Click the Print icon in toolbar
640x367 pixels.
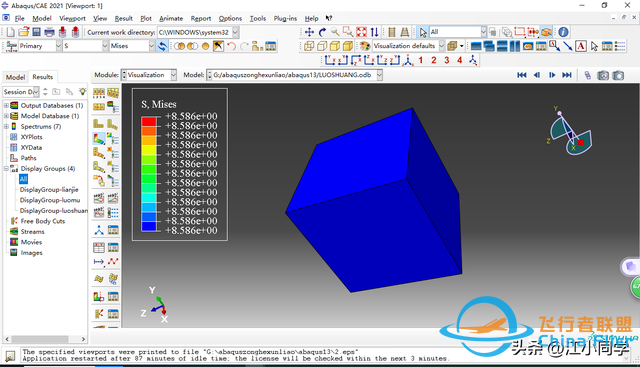49,32
